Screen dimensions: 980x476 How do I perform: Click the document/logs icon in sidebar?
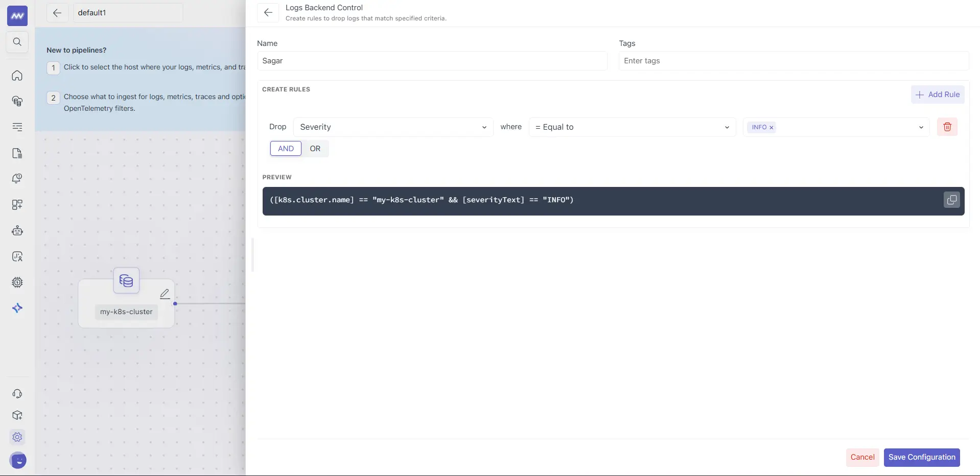pos(17,153)
